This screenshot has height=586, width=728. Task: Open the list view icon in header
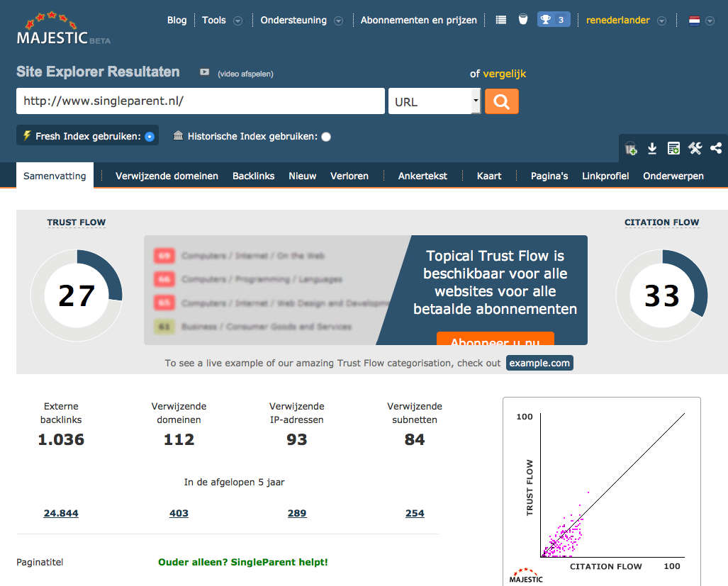coord(501,20)
